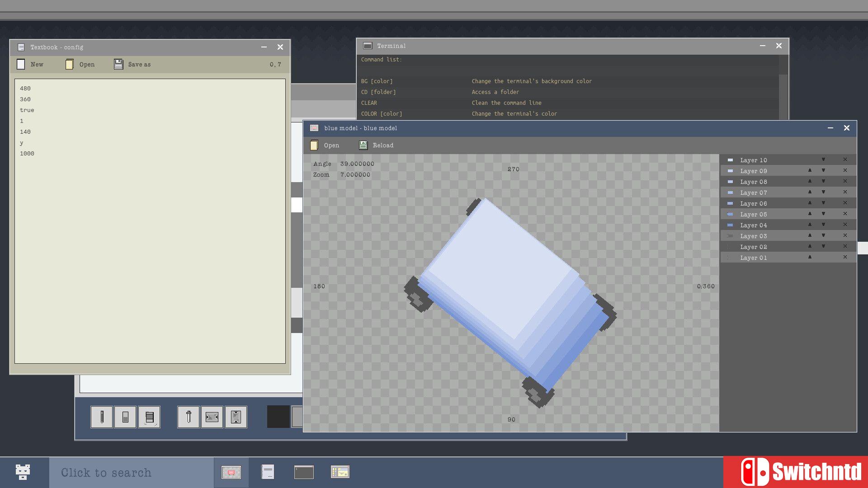This screenshot has height=488, width=868.
Task: Select the eyedropper color picker tool
Action: [x=189, y=417]
